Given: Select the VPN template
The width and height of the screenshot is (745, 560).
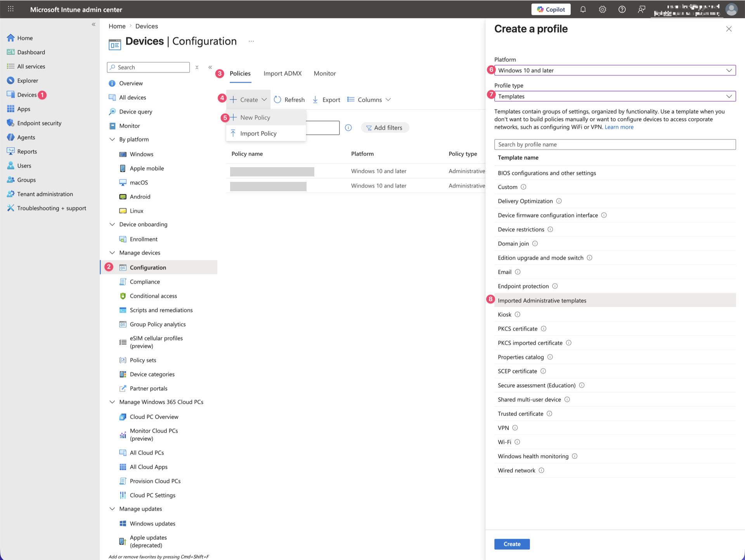Looking at the screenshot, I should (x=615, y=428).
